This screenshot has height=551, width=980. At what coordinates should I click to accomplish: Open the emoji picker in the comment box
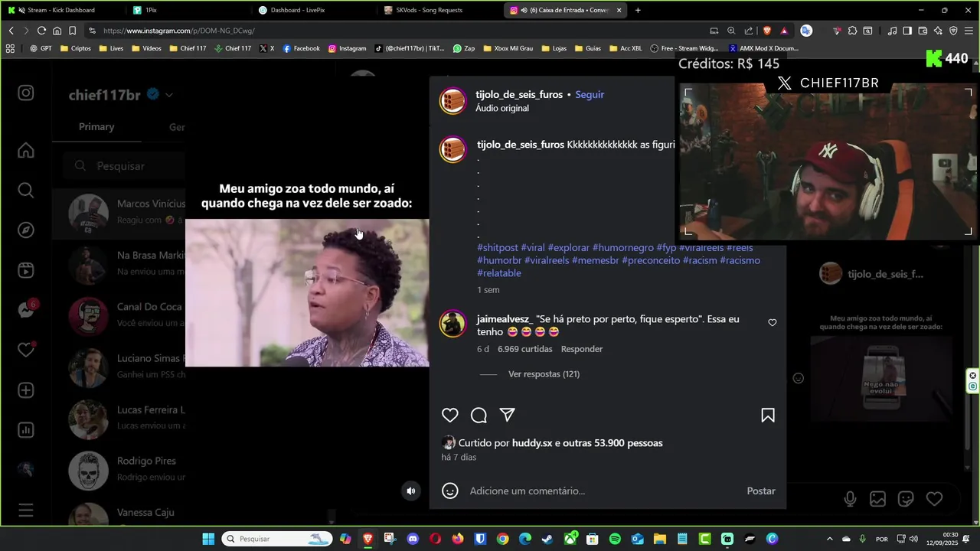pos(450,491)
